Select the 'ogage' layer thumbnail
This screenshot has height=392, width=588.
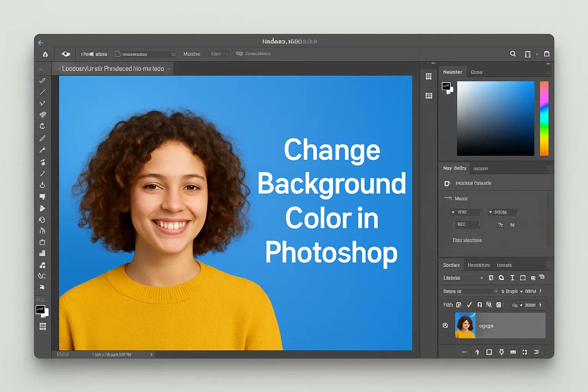465,325
